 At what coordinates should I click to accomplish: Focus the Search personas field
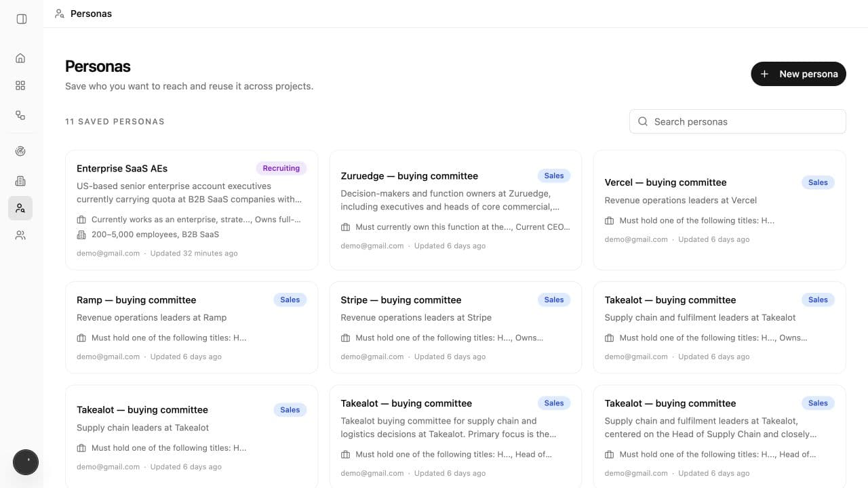tap(737, 121)
